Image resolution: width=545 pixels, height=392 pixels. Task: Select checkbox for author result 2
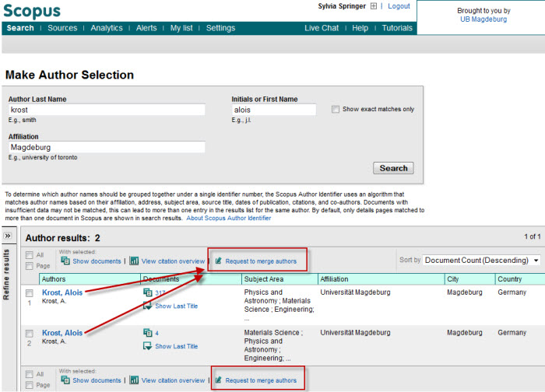30,334
